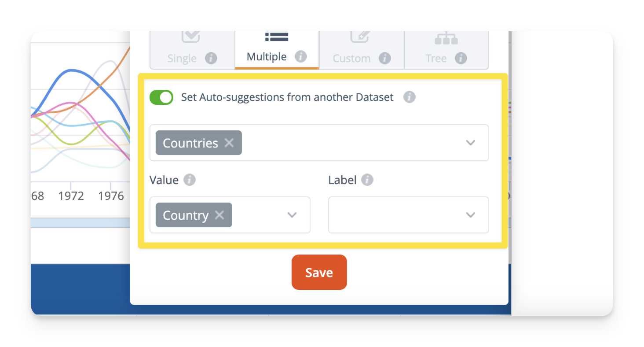Screen dimensions: 644x347
Task: Click info icon beside Auto-suggestions setting
Action: 410,97
